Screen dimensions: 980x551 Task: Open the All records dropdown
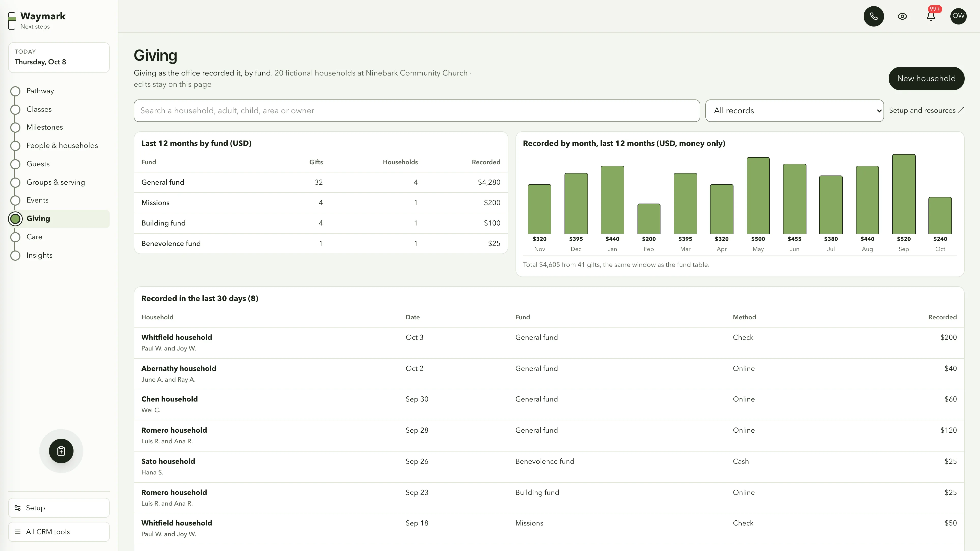(x=794, y=111)
